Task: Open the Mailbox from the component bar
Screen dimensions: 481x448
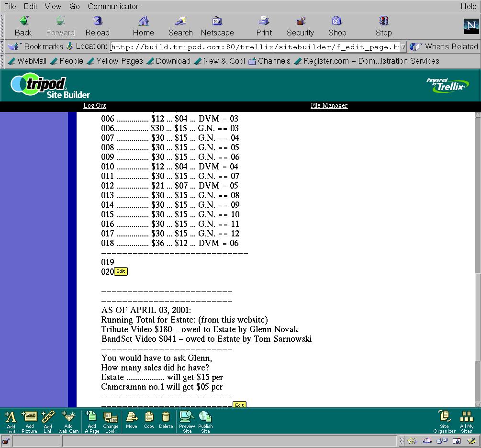Action: (x=427, y=441)
